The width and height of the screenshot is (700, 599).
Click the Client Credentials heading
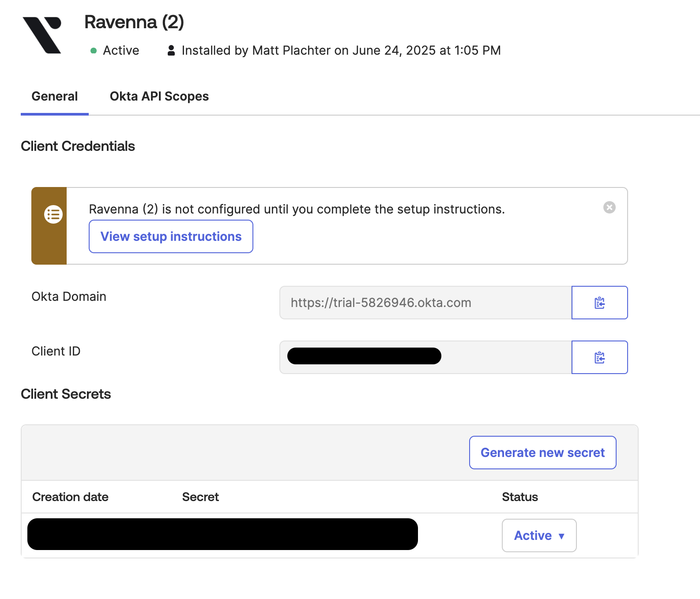tap(78, 146)
